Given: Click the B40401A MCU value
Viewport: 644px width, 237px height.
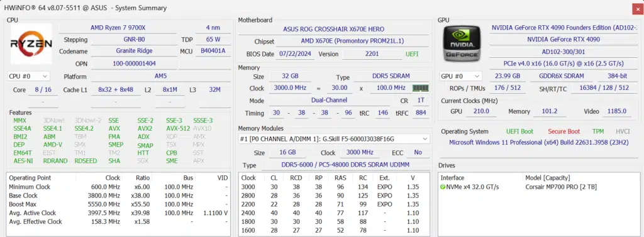Looking at the screenshot, I should tap(213, 51).
